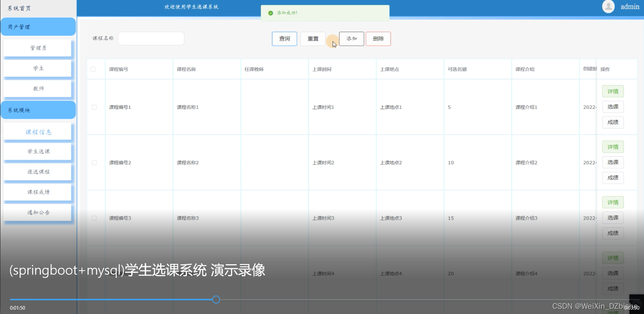644x314 pixels.
Task: Click 详情 button for 课程编号2 row
Action: (x=613, y=147)
